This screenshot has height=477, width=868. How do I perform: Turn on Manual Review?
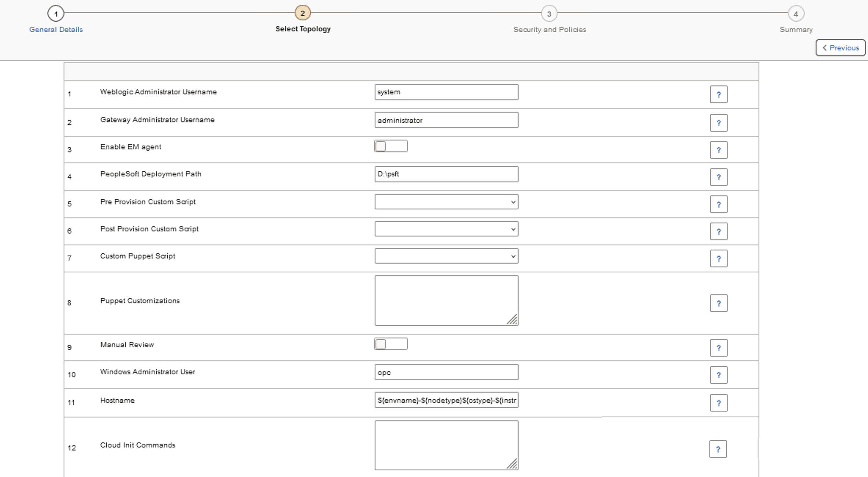(391, 344)
